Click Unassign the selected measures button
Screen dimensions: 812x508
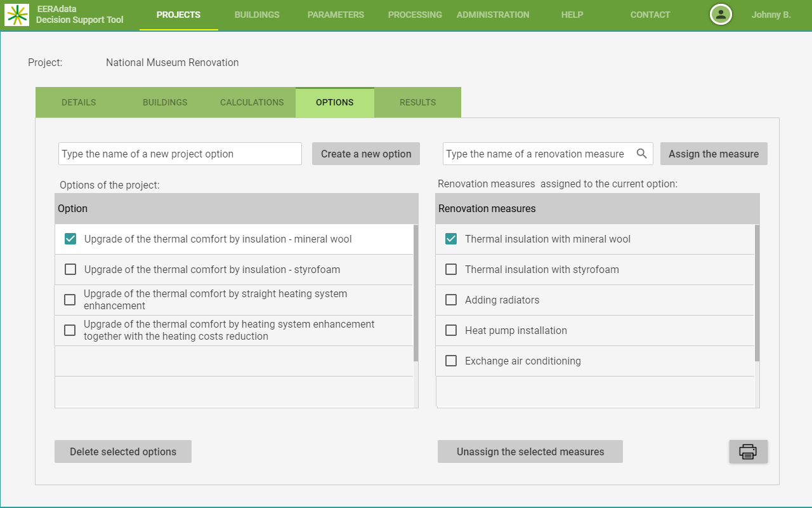[530, 451]
